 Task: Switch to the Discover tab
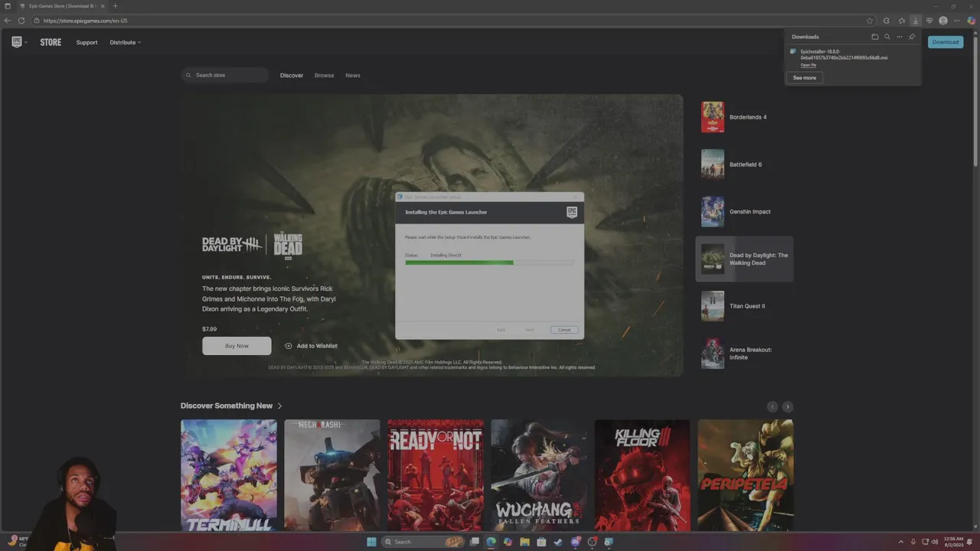(292, 75)
